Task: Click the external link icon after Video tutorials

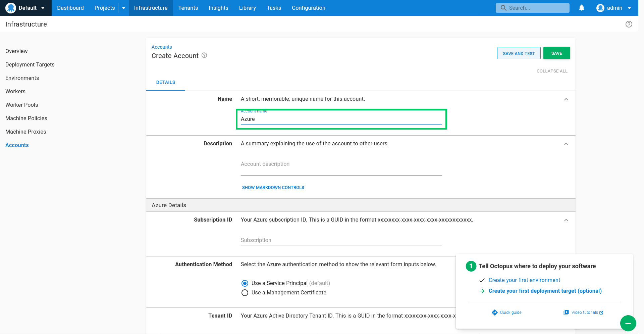Action: (601, 313)
